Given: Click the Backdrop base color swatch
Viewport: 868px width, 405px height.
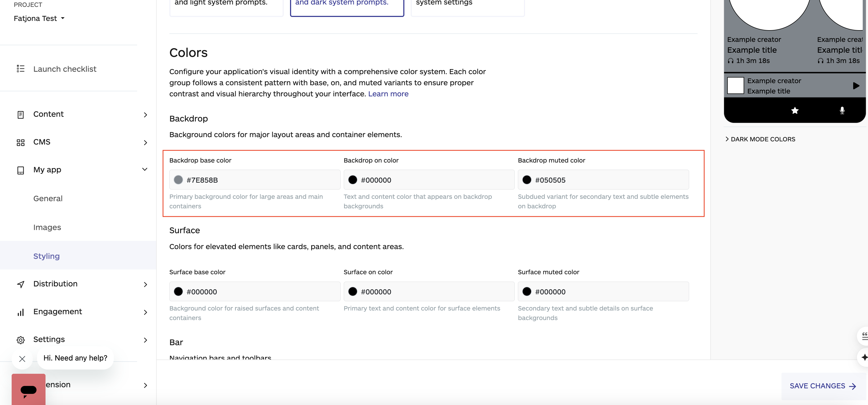Looking at the screenshot, I should pyautogui.click(x=179, y=179).
